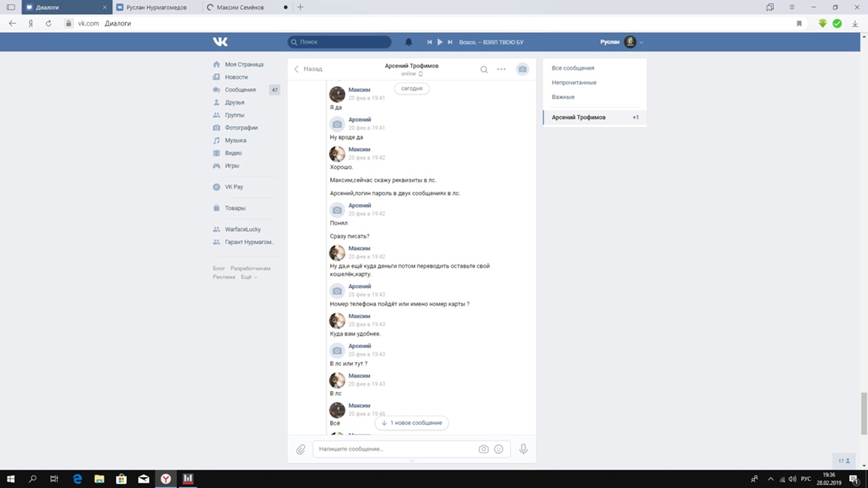Open Друзья in the left sidebar
The height and width of the screenshot is (488, 868).
pos(235,102)
